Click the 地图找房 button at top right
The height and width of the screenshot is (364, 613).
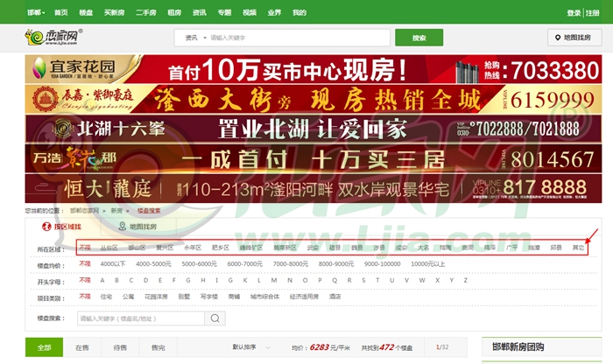coord(574,38)
